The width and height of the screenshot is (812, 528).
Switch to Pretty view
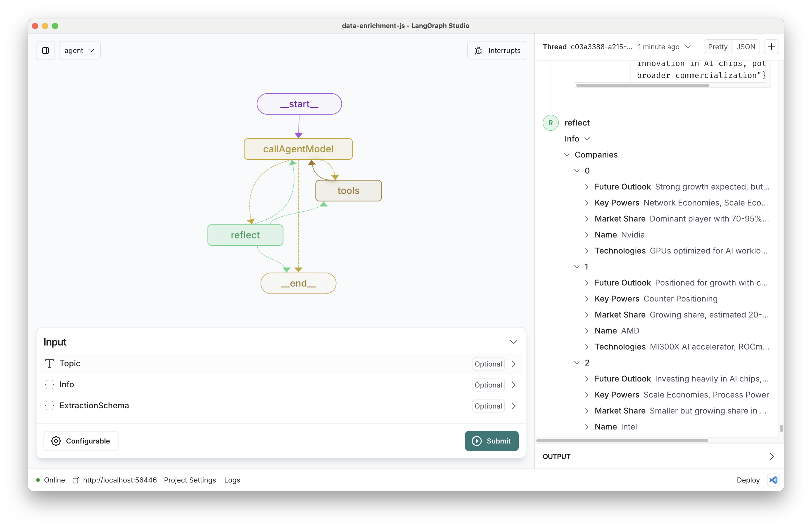pyautogui.click(x=717, y=47)
